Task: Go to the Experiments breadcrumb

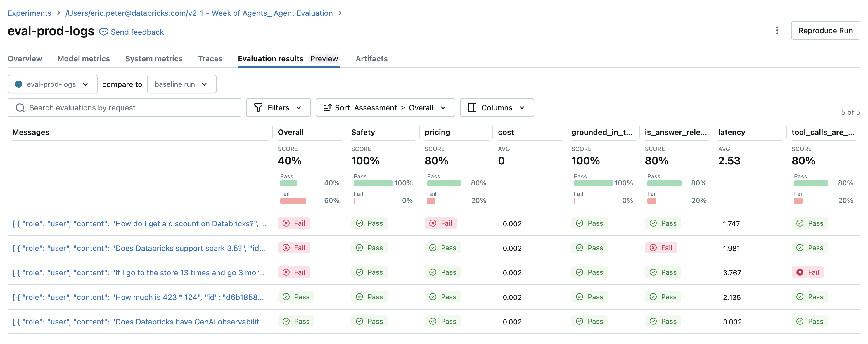Action: pos(29,13)
